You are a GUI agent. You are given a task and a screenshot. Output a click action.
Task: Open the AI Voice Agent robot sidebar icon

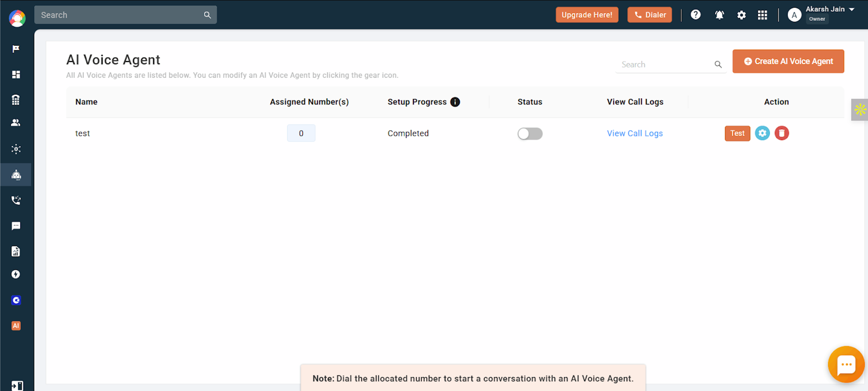[x=16, y=175]
